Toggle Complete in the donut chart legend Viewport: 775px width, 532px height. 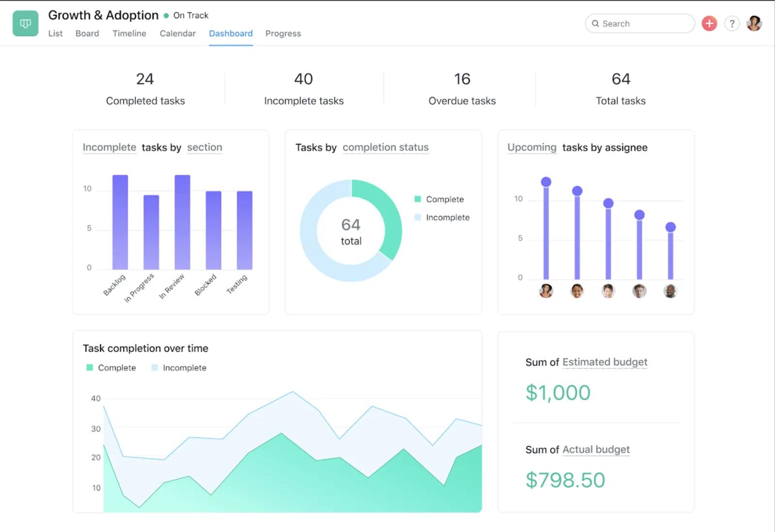444,199
